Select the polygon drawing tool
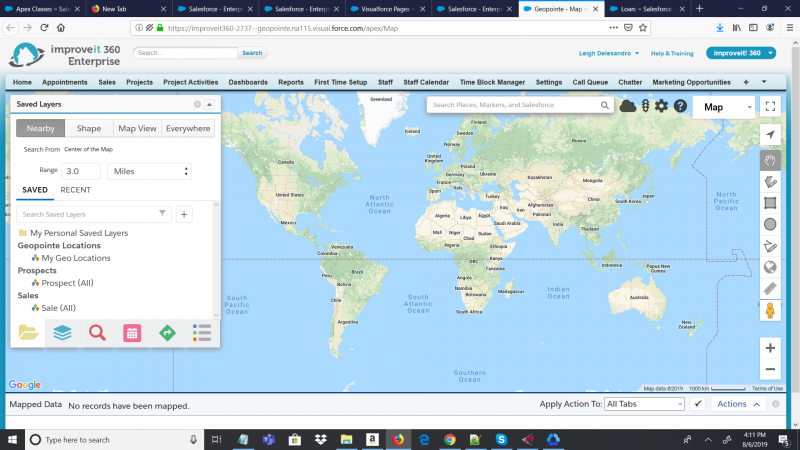The height and width of the screenshot is (450, 800). (770, 246)
